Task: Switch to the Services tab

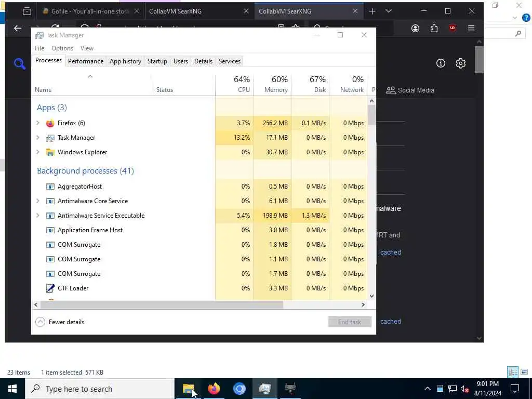Action: click(x=229, y=61)
